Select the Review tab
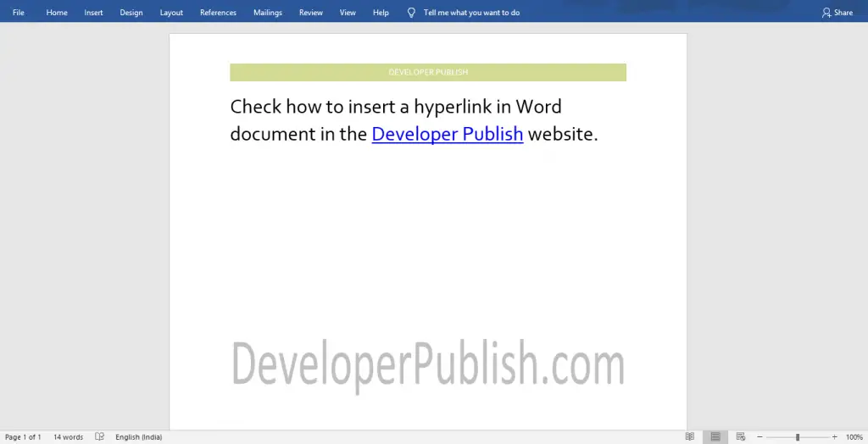Screen dimensions: 868x444 point(310,12)
